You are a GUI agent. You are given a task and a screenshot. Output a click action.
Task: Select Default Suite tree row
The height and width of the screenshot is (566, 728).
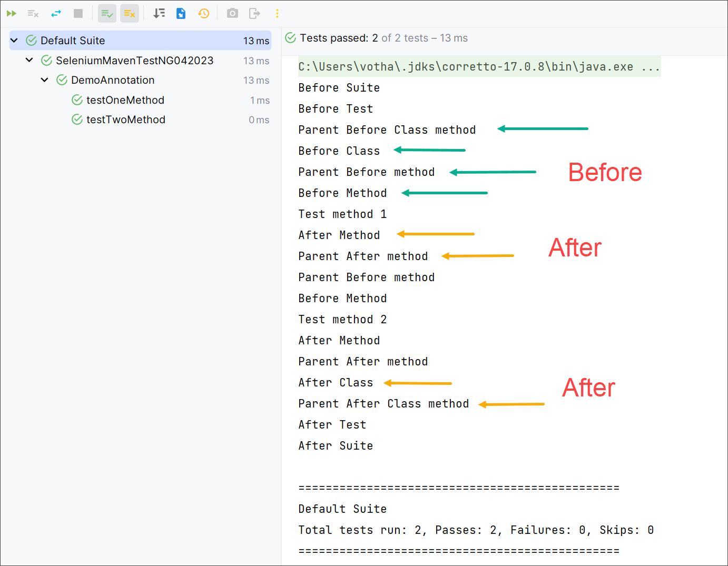click(140, 41)
